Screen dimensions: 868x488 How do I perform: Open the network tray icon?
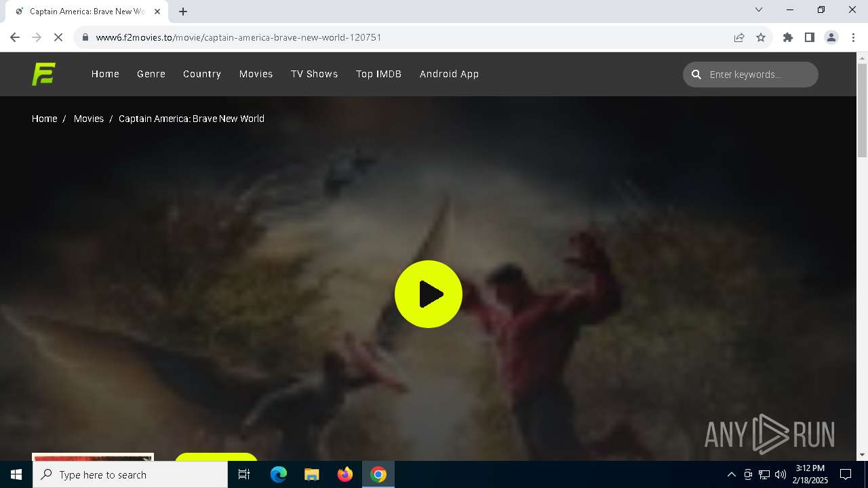[x=764, y=474]
